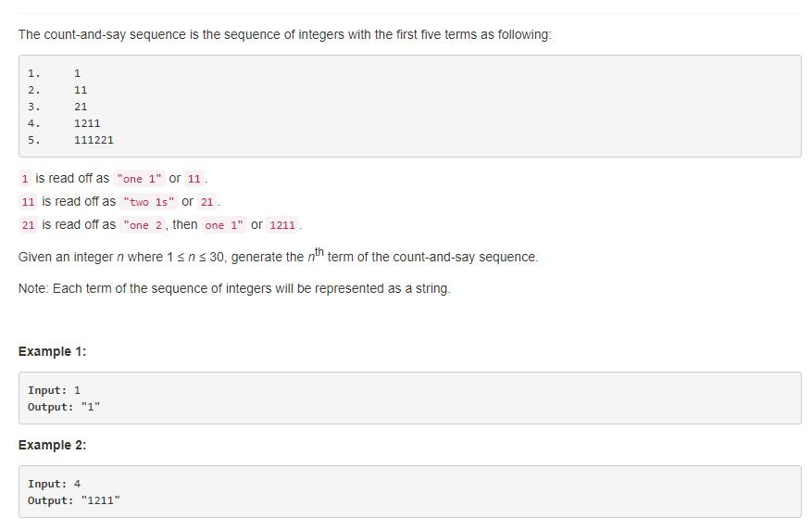Click the highlighted 1211 code at line end
This screenshot has width=812, height=531.
(282, 225)
